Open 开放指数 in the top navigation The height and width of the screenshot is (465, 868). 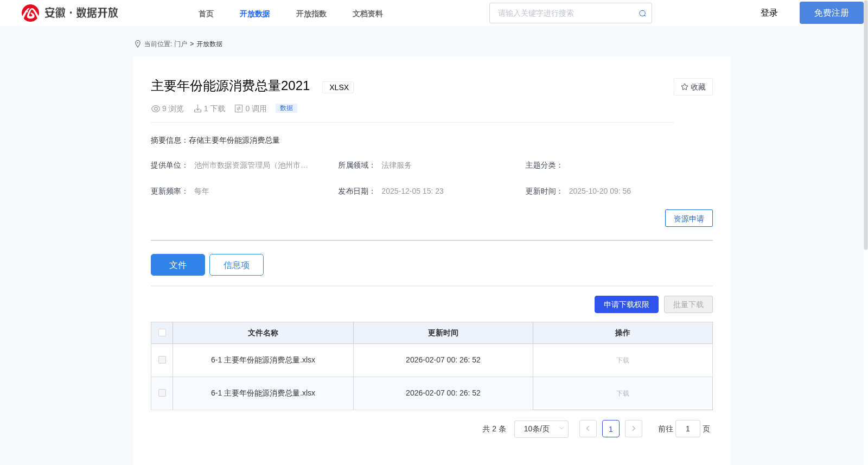tap(311, 14)
